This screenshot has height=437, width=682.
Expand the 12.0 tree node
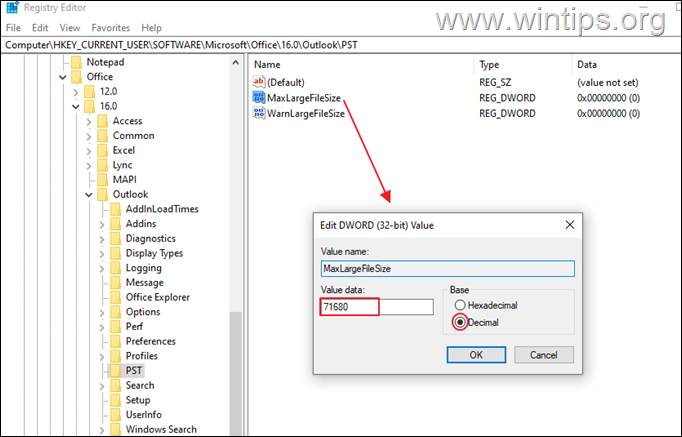(76, 92)
